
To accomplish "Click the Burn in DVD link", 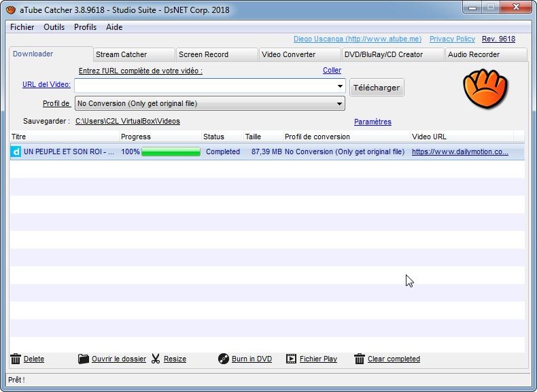I will point(252,359).
